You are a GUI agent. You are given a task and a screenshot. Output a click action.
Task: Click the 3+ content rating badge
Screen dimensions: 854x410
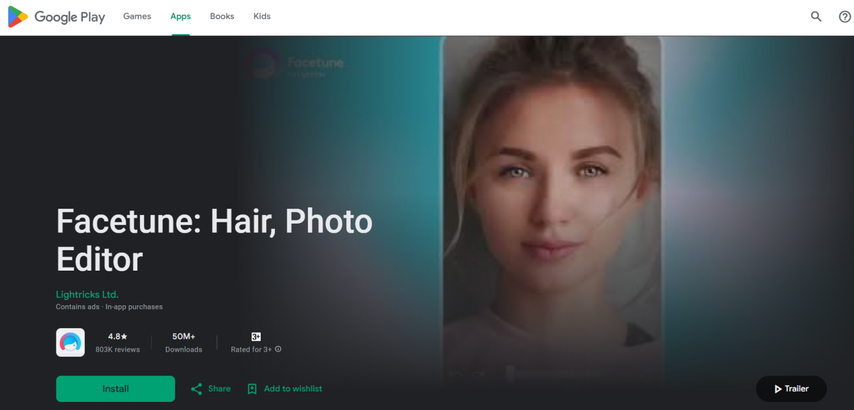256,336
